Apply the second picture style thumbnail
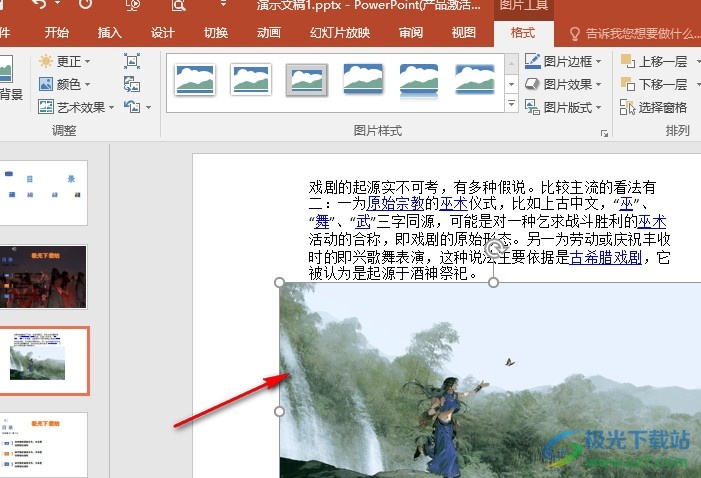Image resolution: width=701 pixels, height=478 pixels. [x=251, y=80]
